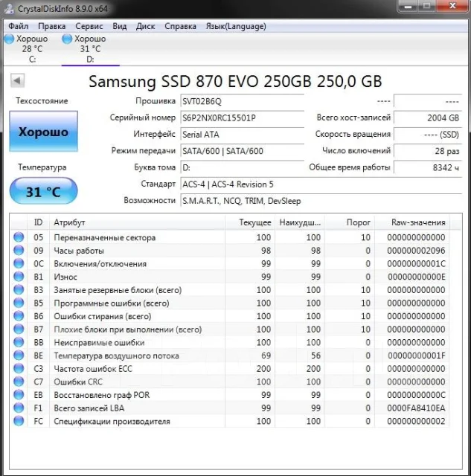The image size is (471, 476).
Task: Click the Serial ATA interface field
Action: pos(243,135)
